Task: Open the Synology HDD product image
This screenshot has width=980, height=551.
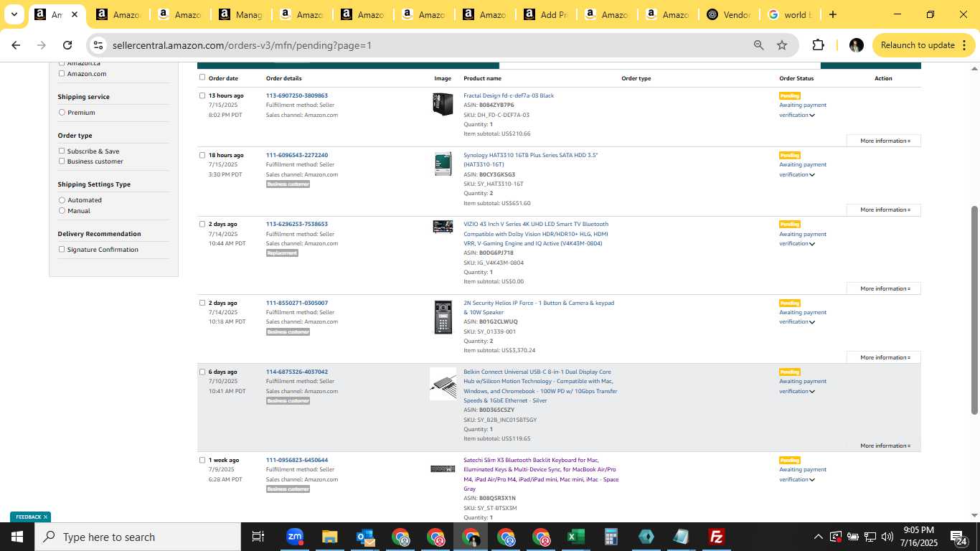Action: pyautogui.click(x=443, y=164)
